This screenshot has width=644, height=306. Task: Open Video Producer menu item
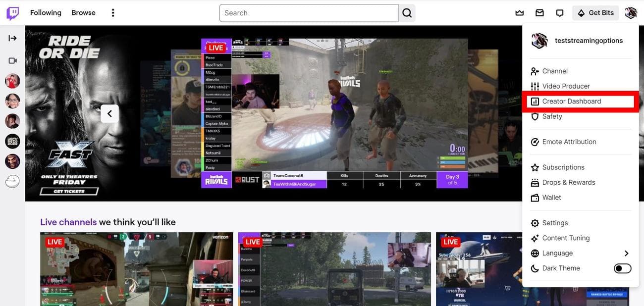tap(566, 86)
